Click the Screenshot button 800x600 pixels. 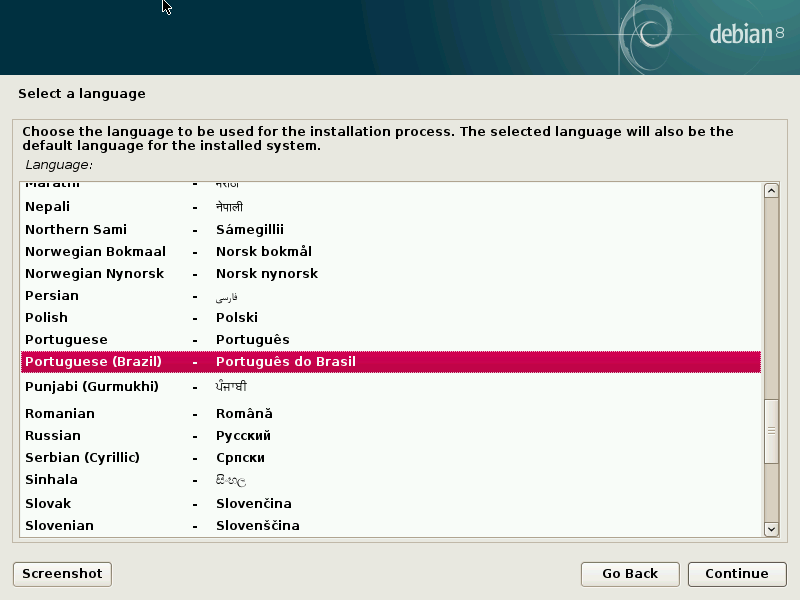click(x=62, y=573)
